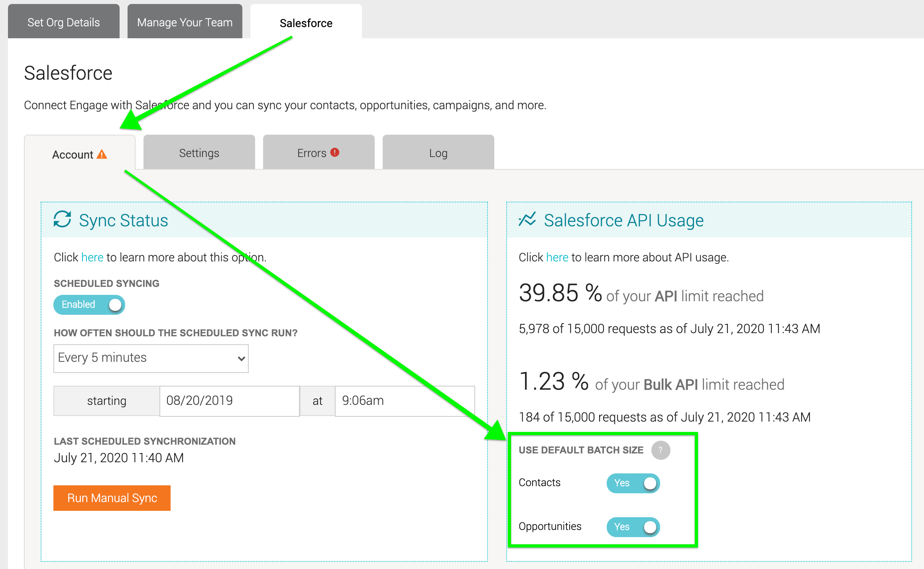The image size is (924, 569).
Task: Click 'HOW OFTEN SHOULD THE SCHEDULED SYNC RUN?' label
Action: (x=176, y=333)
